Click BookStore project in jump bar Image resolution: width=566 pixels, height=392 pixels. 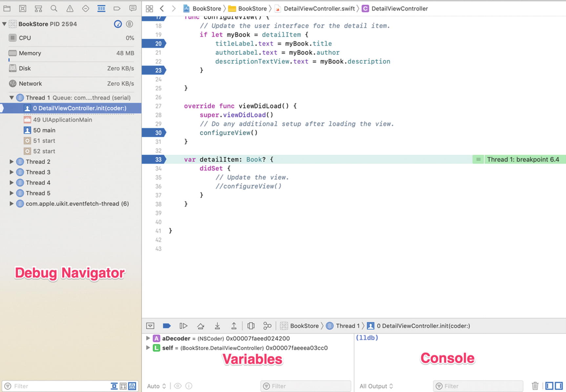(x=202, y=9)
